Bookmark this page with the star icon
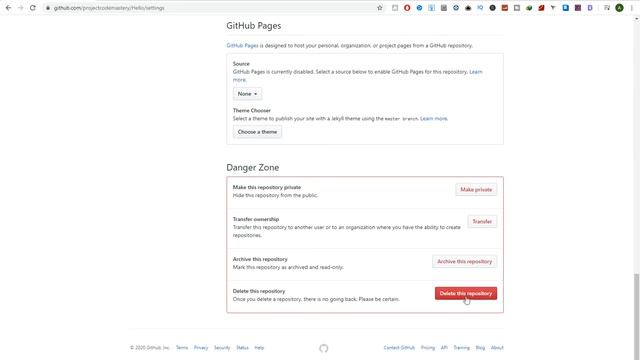This screenshot has height=360, width=640. pyautogui.click(x=380, y=8)
